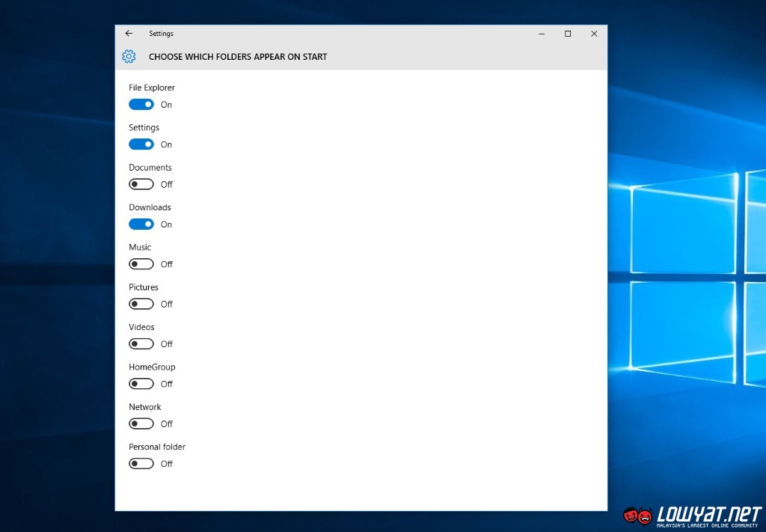This screenshot has height=532, width=766.
Task: Click the Lowyat.net watermark logo
Action: click(691, 516)
